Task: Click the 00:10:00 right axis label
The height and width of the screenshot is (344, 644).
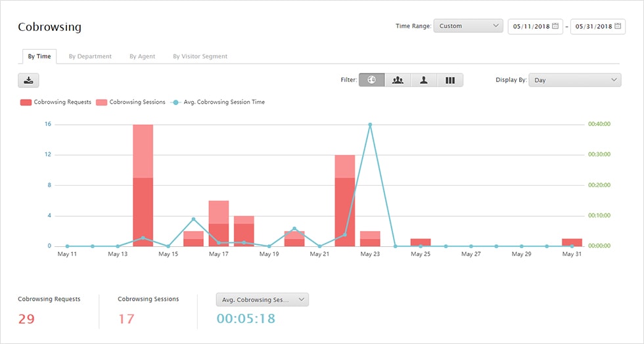Action: point(599,215)
